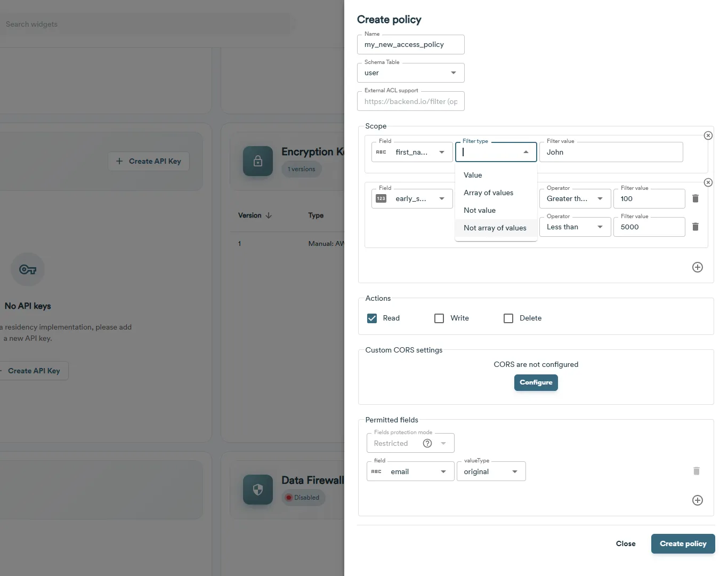
Task: Remove the early_s scope filter with circled X
Action: coord(708,182)
